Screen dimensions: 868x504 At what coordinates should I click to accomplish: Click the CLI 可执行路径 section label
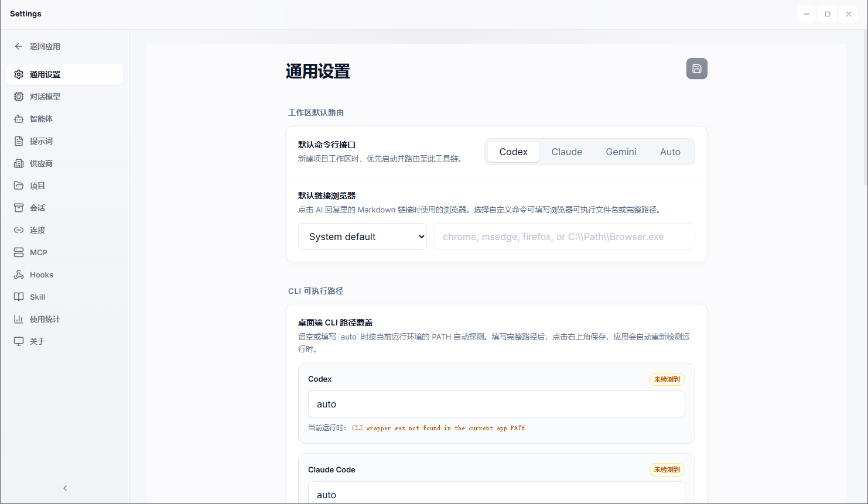pos(316,291)
